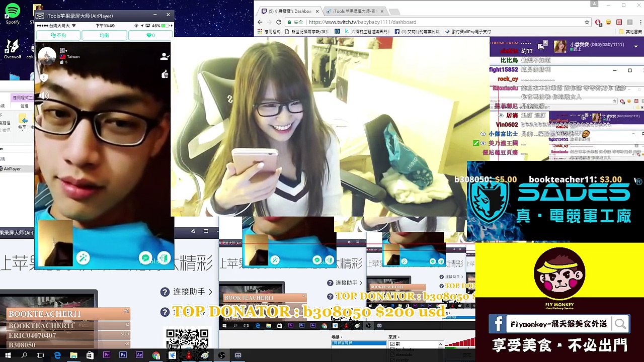Image resolution: width=644 pixels, height=362 pixels.
Task: Click the help icon beside 连接助手
Action: 165,292
